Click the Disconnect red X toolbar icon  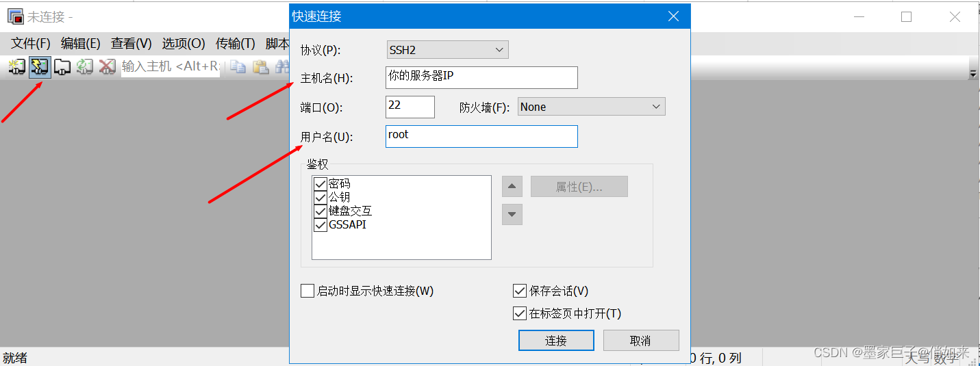pos(107,66)
